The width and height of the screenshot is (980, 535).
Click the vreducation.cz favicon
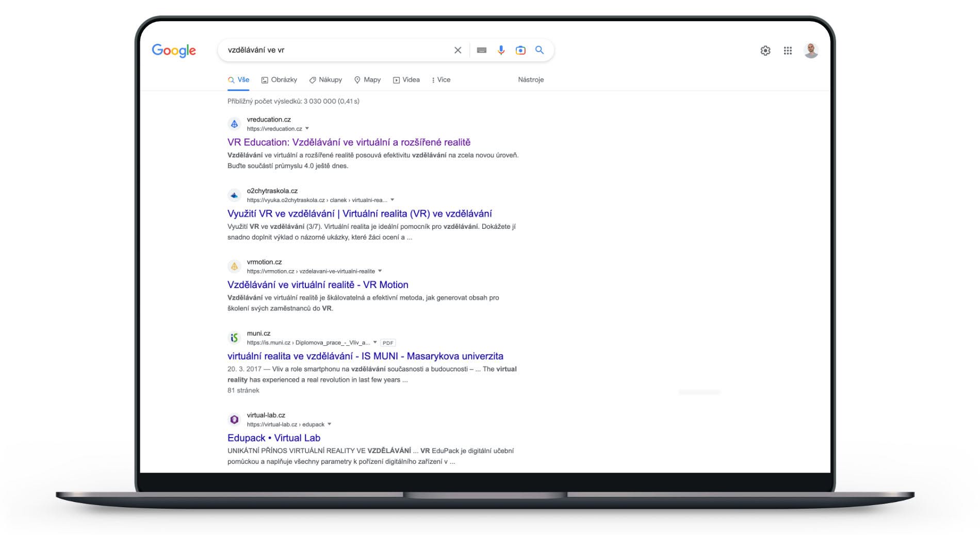[234, 124]
